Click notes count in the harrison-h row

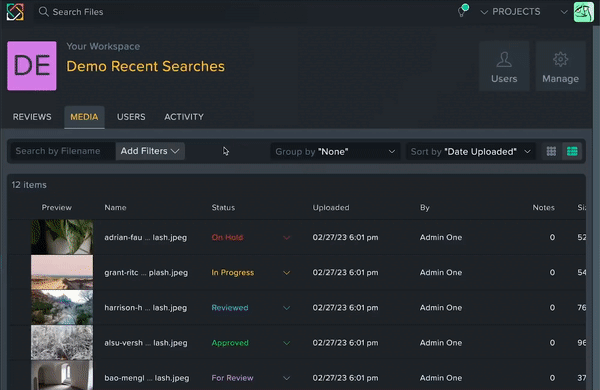[552, 308]
